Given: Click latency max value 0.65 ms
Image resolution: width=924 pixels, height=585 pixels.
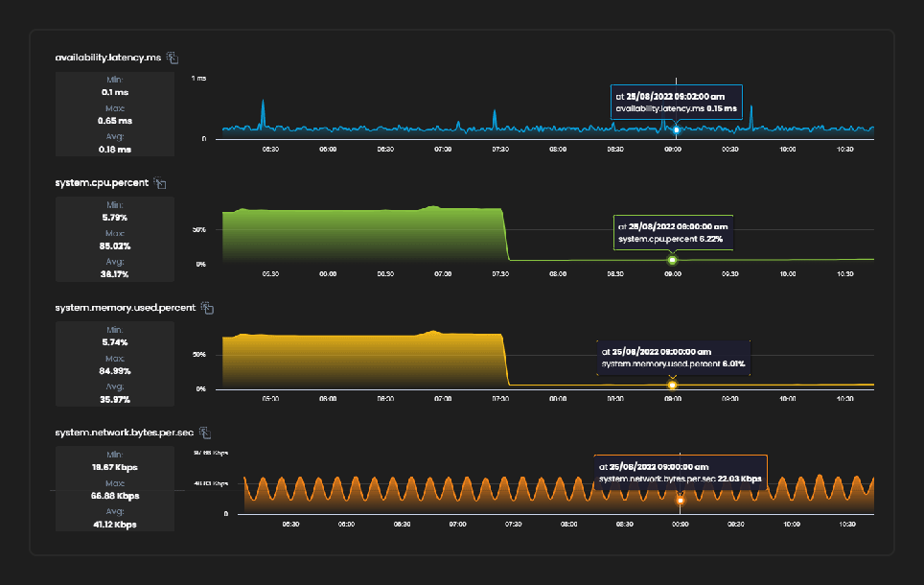Looking at the screenshot, I should click(115, 121).
